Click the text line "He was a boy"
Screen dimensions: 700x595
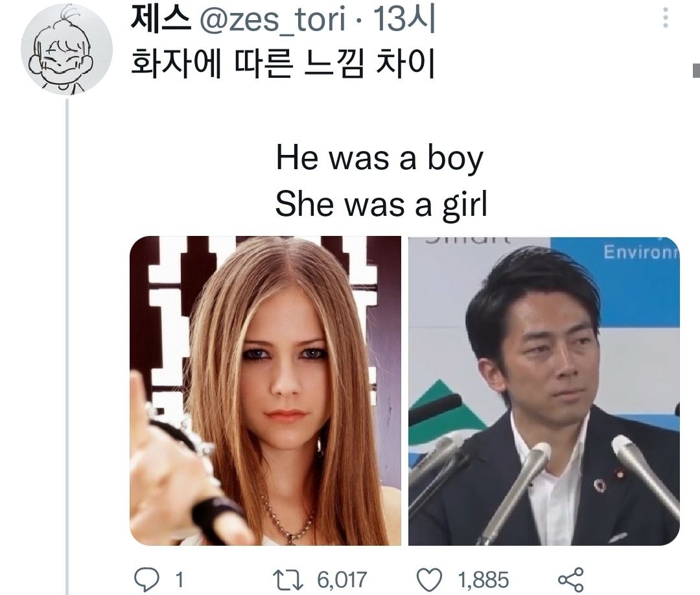[x=380, y=158]
